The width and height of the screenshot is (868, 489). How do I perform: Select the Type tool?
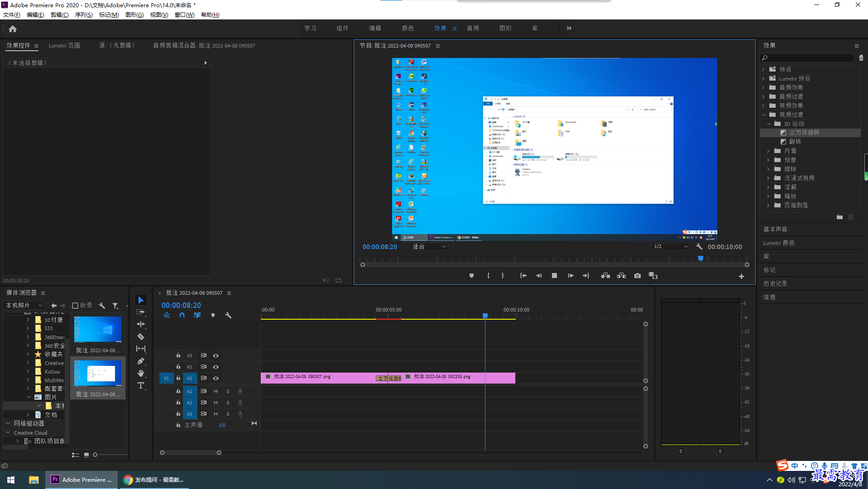click(141, 385)
